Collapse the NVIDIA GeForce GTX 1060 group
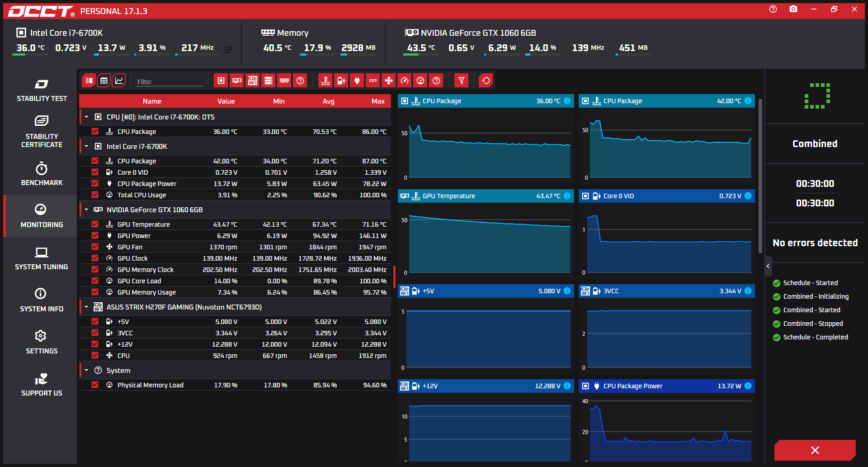 click(x=86, y=210)
